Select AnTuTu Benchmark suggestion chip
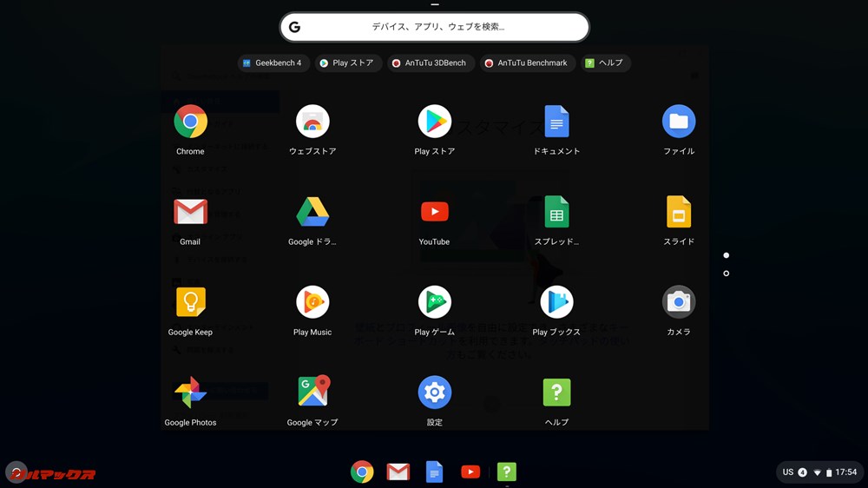The width and height of the screenshot is (868, 488). point(528,63)
